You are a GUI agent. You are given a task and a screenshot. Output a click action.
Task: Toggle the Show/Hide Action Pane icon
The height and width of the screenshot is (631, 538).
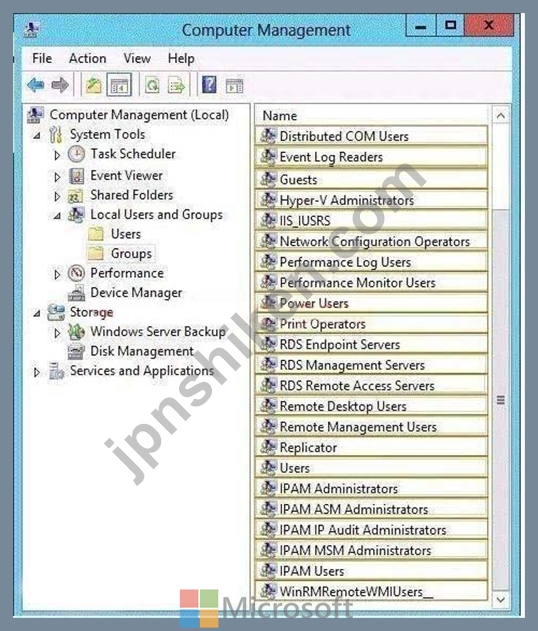(x=234, y=86)
